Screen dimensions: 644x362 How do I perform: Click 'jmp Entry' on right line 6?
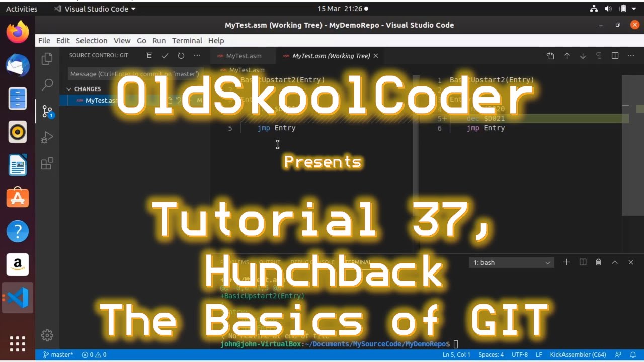(x=486, y=128)
